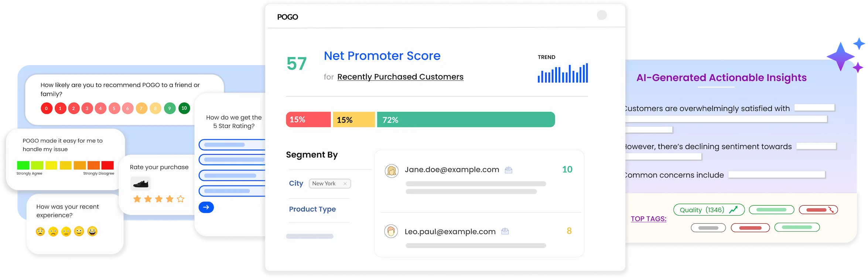Open the City segment filter
The width and height of the screenshot is (868, 278).
(x=296, y=183)
